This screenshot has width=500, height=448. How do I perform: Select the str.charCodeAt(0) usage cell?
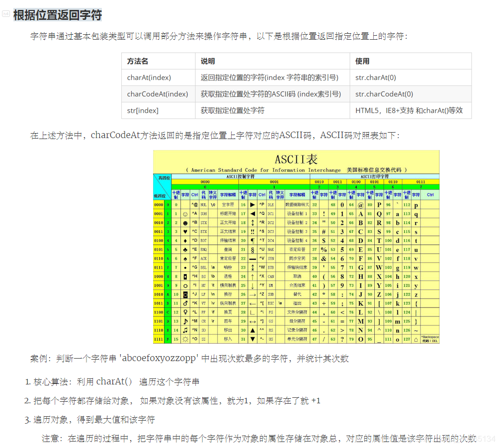point(411,94)
